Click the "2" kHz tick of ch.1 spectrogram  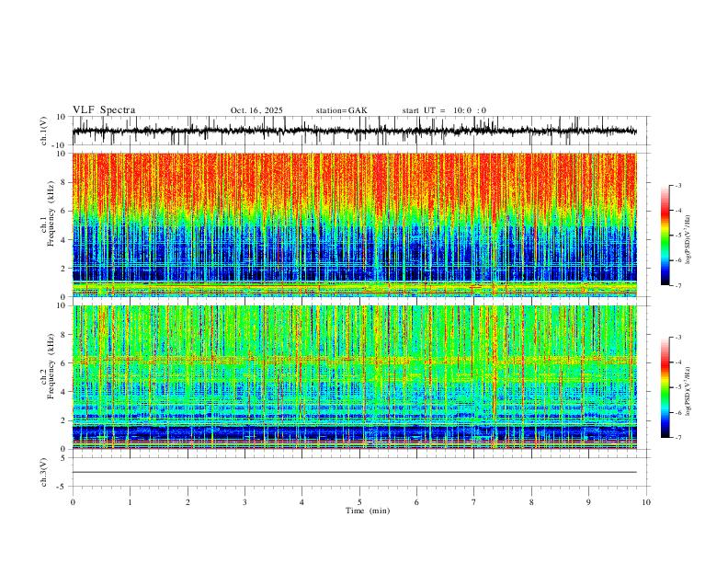coord(63,268)
